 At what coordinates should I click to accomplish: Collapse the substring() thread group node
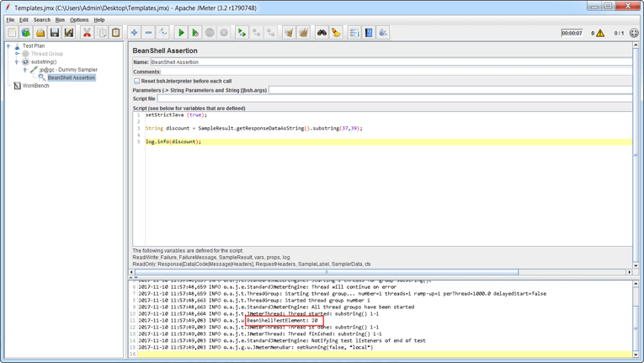[x=17, y=61]
